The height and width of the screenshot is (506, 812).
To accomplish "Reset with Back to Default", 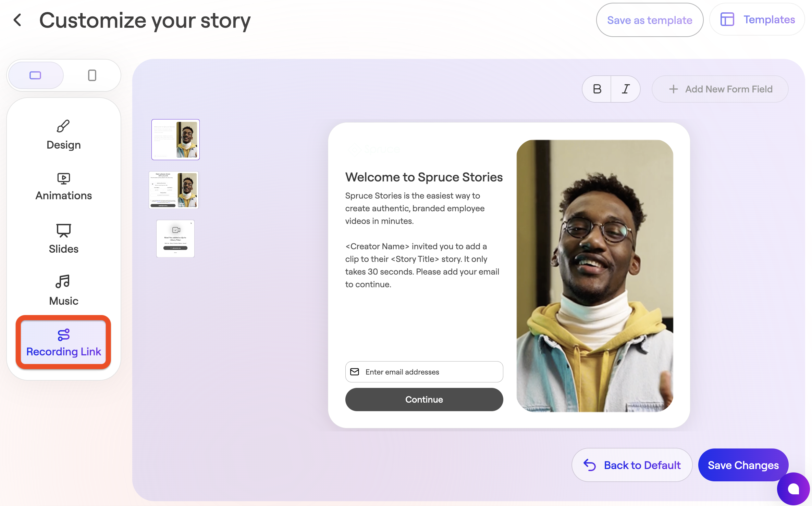I will click(632, 465).
